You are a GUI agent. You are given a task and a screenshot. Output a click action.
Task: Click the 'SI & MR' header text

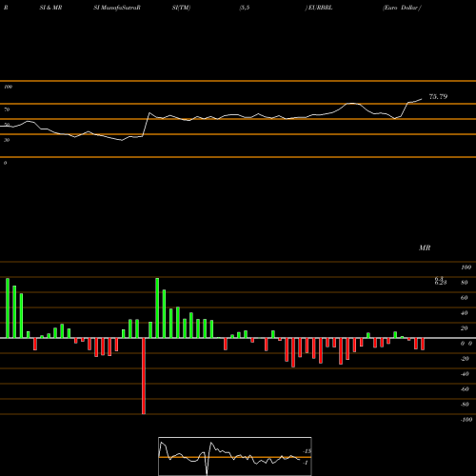click(50, 8)
